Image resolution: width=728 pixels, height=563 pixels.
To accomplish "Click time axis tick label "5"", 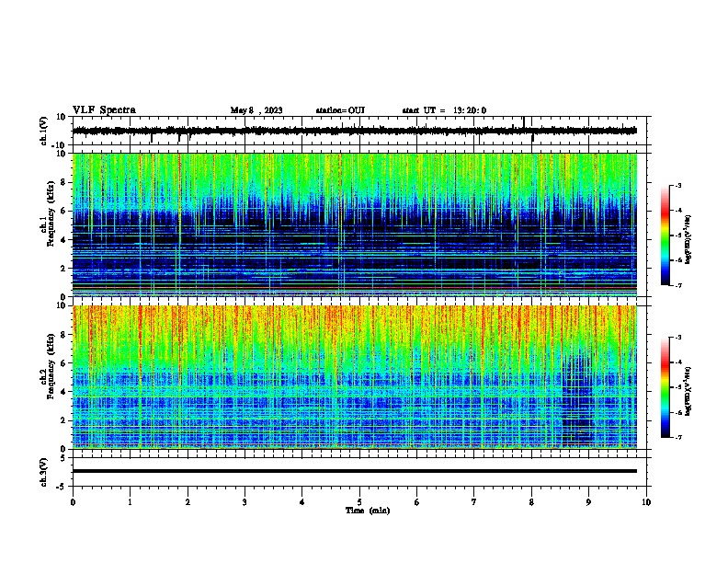I will [x=359, y=502].
